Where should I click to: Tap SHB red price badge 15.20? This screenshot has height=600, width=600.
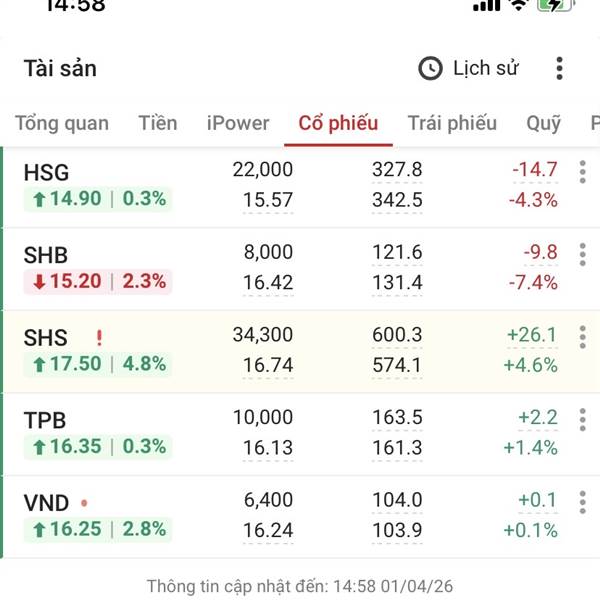click(x=97, y=282)
